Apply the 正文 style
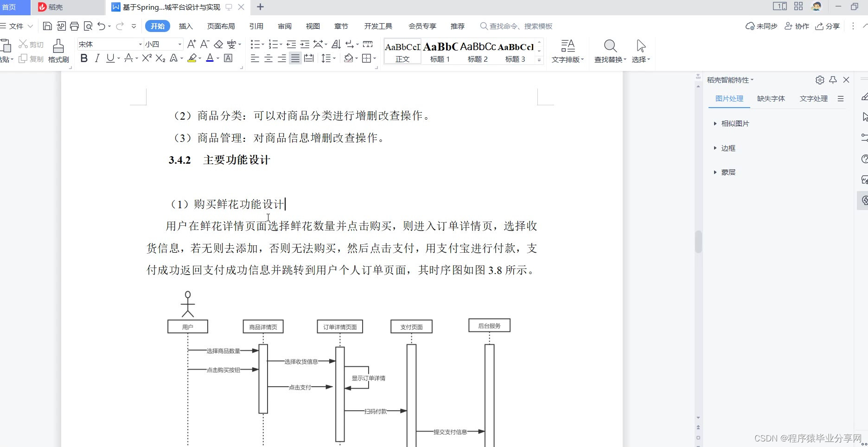Screen dimensions: 868x447 [402, 51]
